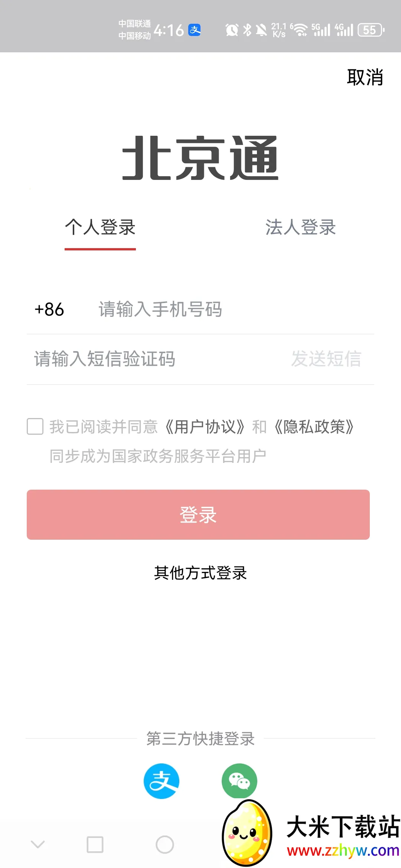Tap the muted notification bell icon
Image resolution: width=401 pixels, height=868 pixels.
[261, 30]
